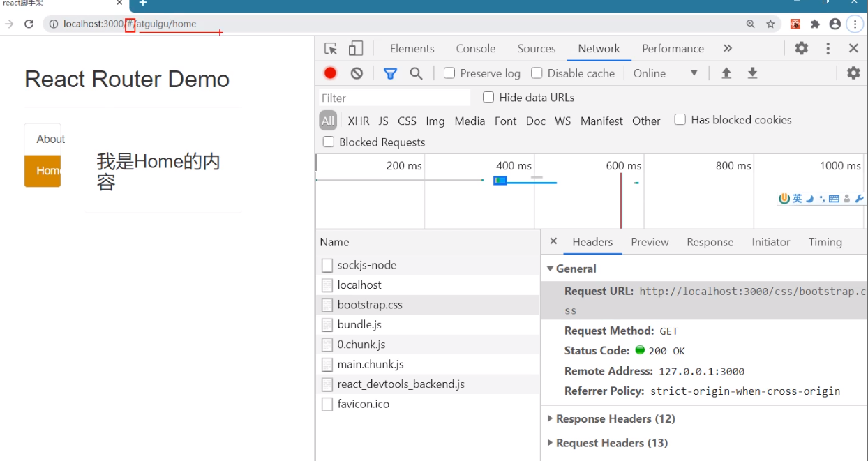Image resolution: width=868 pixels, height=461 pixels.
Task: Filter requests by XHR
Action: coord(359,121)
